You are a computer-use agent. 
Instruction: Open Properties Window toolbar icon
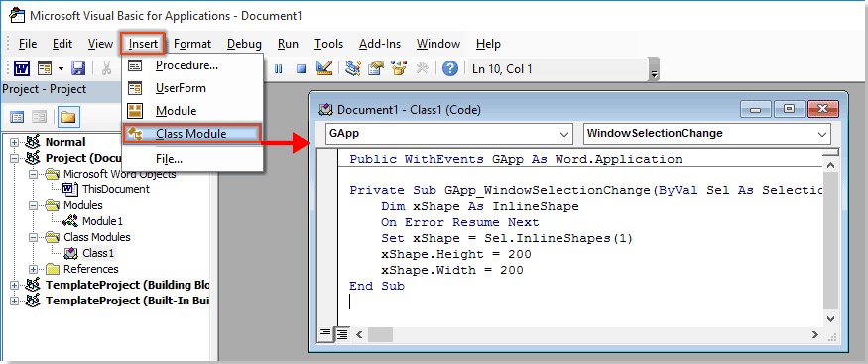coord(376,68)
